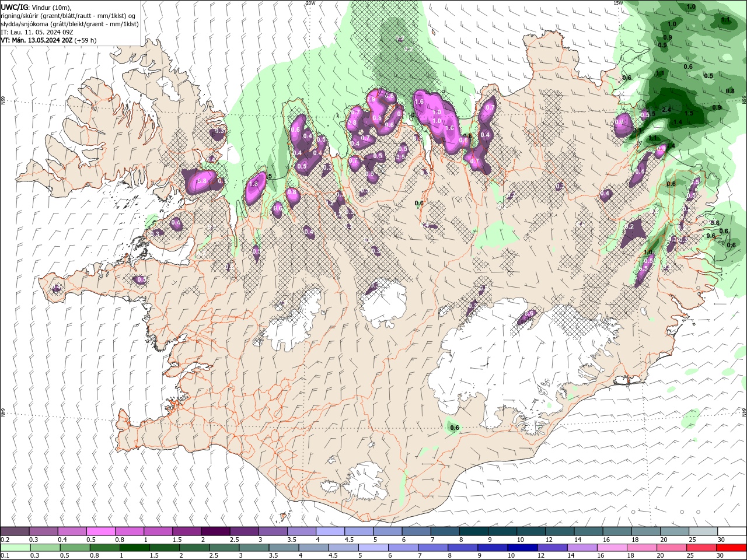Viewport: 747px width, 560px height.
Task: Pick the dark mauve 0.2–0.3 swatch in the upper legend
Action: 15,531
